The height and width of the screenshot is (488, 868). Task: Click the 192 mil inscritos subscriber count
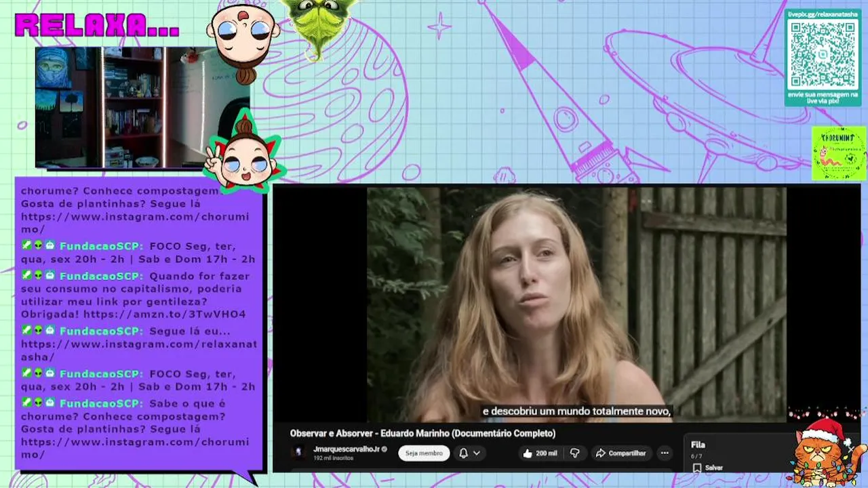[x=334, y=458]
